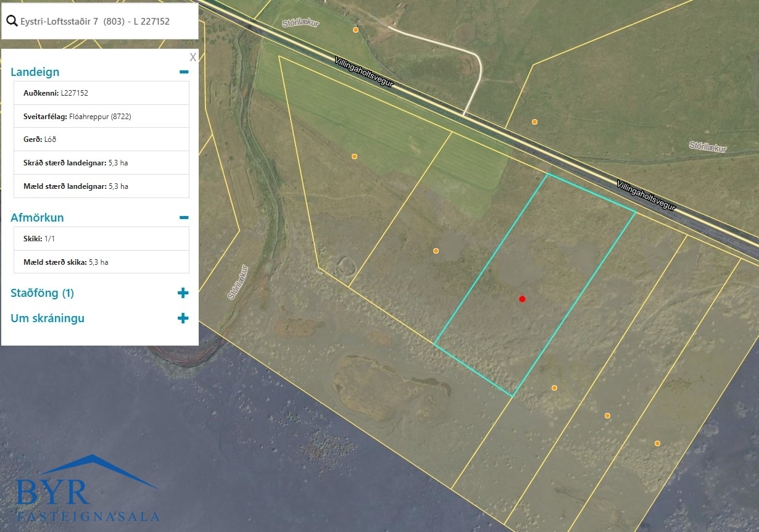Image resolution: width=759 pixels, height=532 pixels.
Task: Close the info panel with X
Action: (x=193, y=57)
